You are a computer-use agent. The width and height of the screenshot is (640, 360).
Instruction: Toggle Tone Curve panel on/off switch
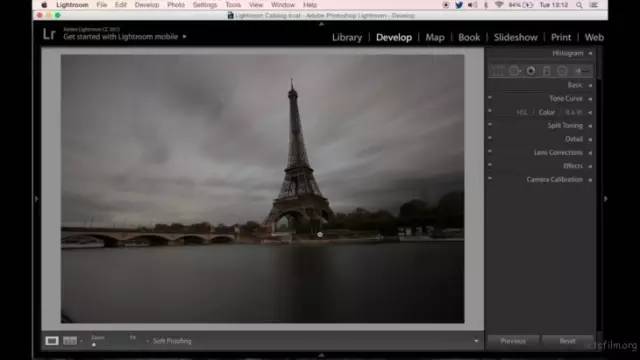point(490,97)
